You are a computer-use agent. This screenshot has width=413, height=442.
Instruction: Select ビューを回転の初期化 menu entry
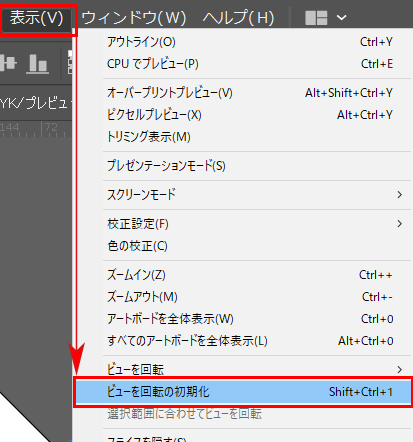(243, 392)
